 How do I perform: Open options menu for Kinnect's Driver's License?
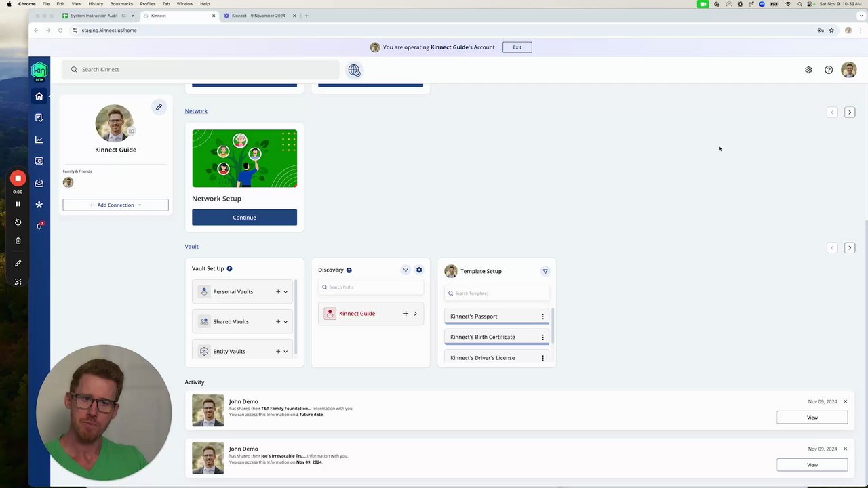pos(542,358)
